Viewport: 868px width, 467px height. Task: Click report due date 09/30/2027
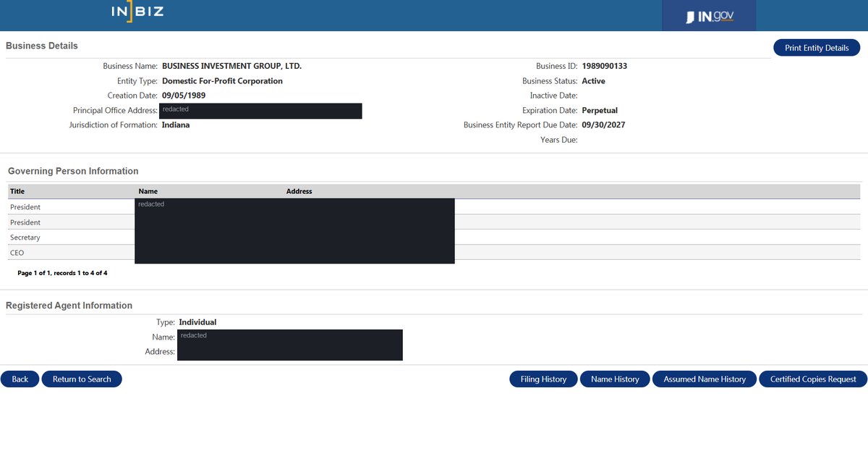coord(603,125)
